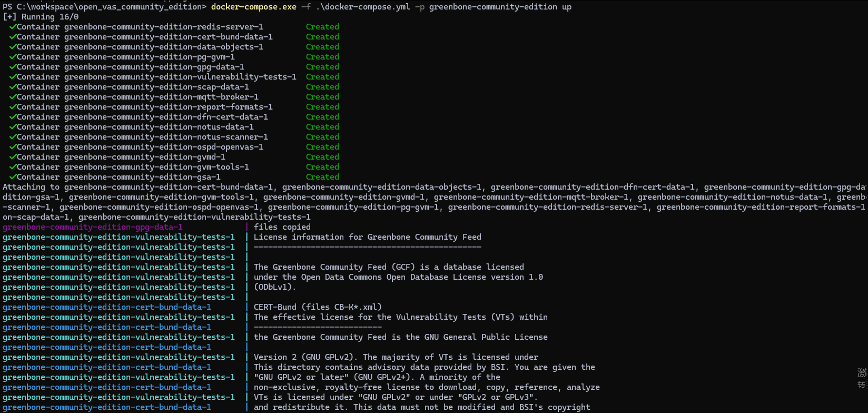The height and width of the screenshot is (413, 868).
Task: Click the checkmark beside scap-data-1 container
Action: [x=13, y=87]
